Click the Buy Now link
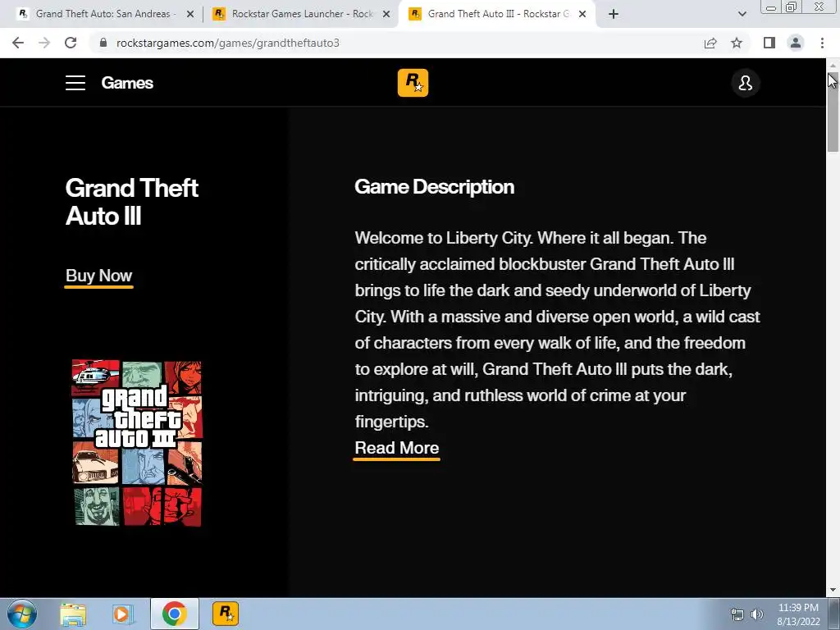840x630 pixels. (98, 276)
